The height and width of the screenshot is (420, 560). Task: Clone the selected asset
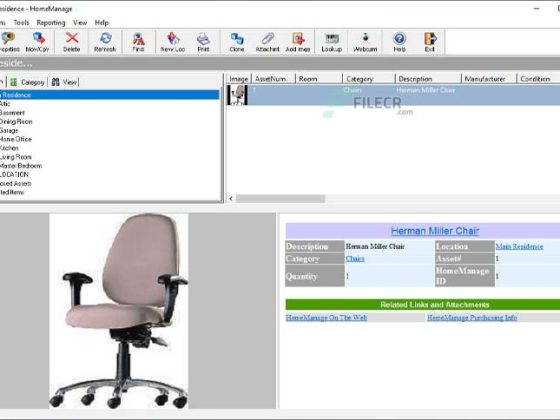pos(237,42)
